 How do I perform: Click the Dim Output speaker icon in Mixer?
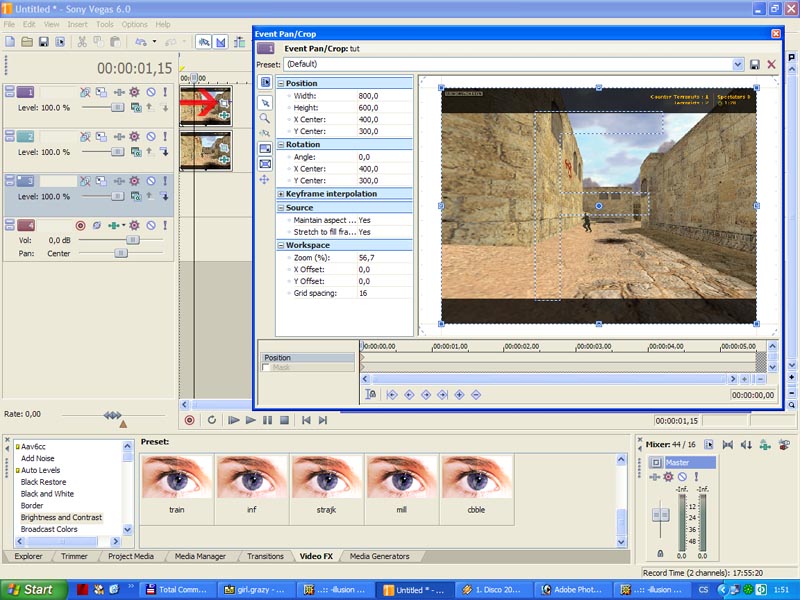pos(746,444)
